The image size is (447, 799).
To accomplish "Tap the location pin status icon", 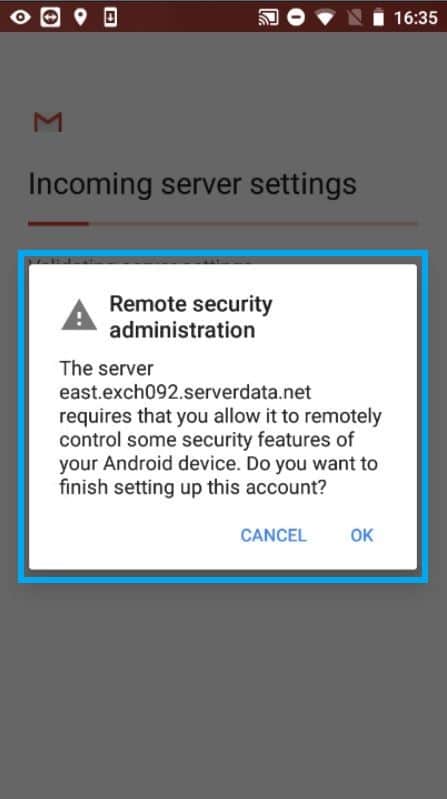I will click(80, 17).
